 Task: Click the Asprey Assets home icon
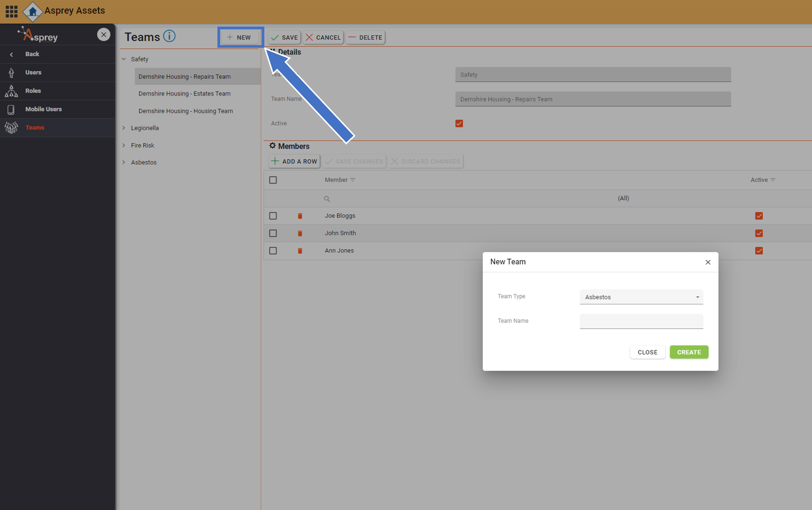(32, 11)
